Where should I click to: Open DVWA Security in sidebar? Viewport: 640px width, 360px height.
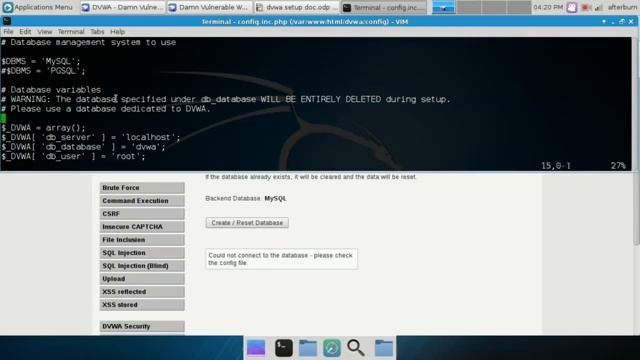point(142,326)
